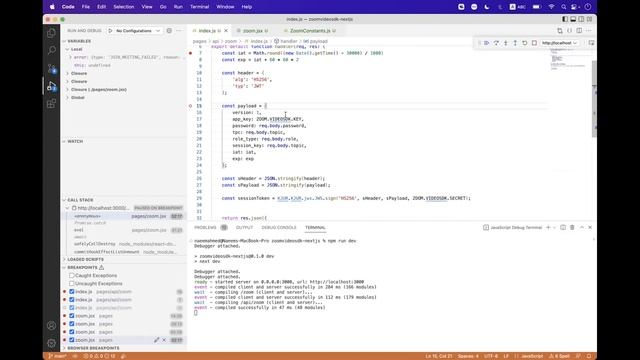Open the OUTPUT panel tab

coord(244,227)
